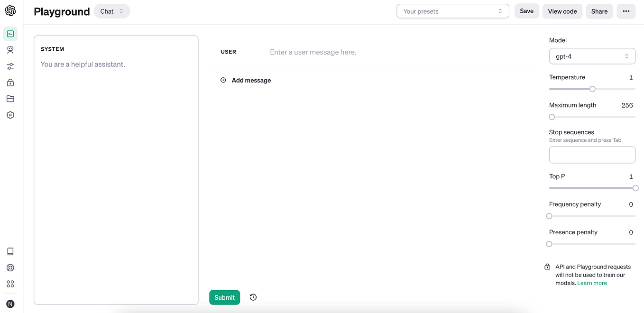
Task: Click the Stop sequences input field
Action: point(592,155)
